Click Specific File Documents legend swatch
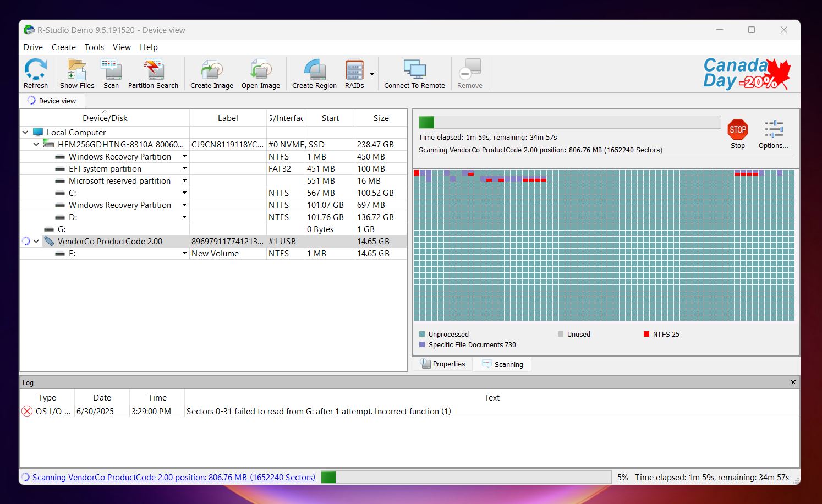The width and height of the screenshot is (822, 504). pos(422,344)
